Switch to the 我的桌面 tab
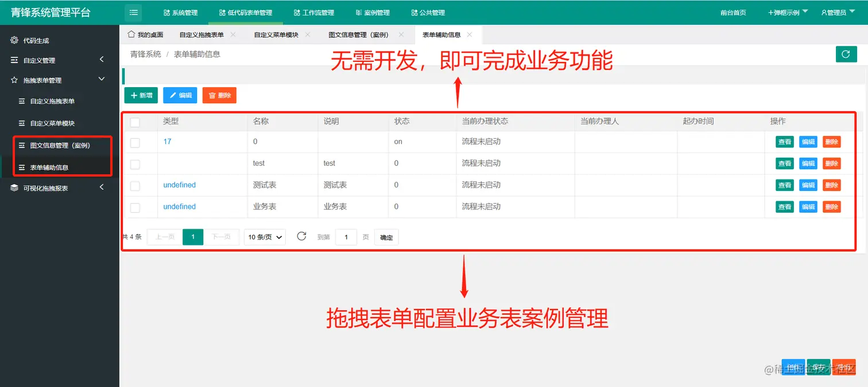This screenshot has width=868, height=387. pyautogui.click(x=145, y=34)
